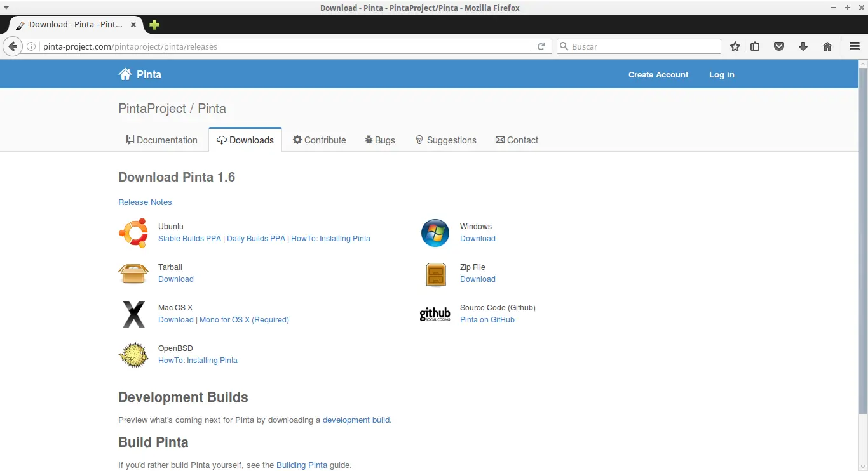Go to the Suggestions tab

coord(446,140)
